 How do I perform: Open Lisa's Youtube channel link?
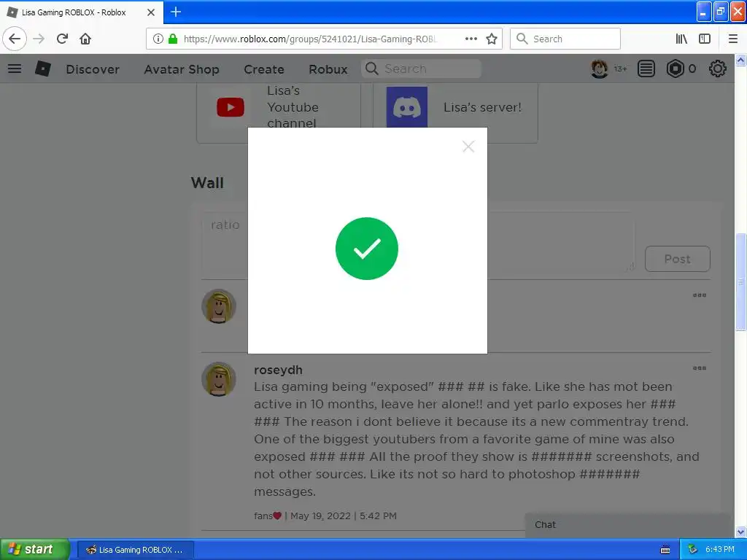(x=293, y=107)
